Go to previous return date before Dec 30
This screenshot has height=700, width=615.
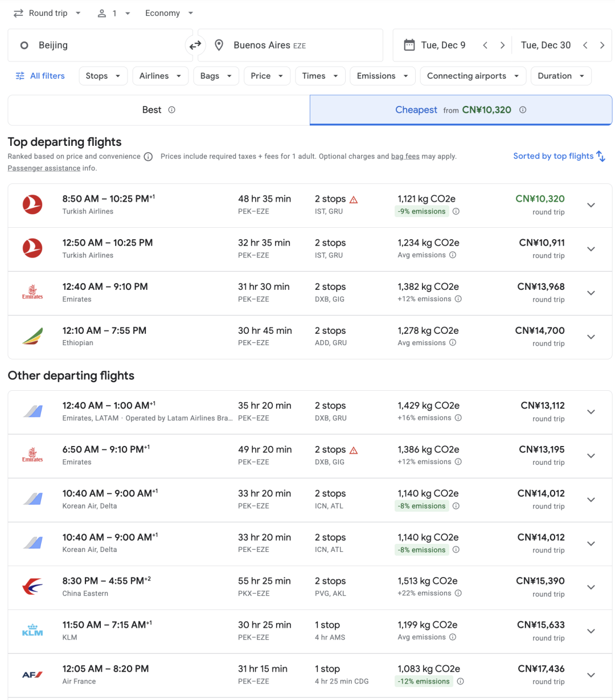coord(585,45)
